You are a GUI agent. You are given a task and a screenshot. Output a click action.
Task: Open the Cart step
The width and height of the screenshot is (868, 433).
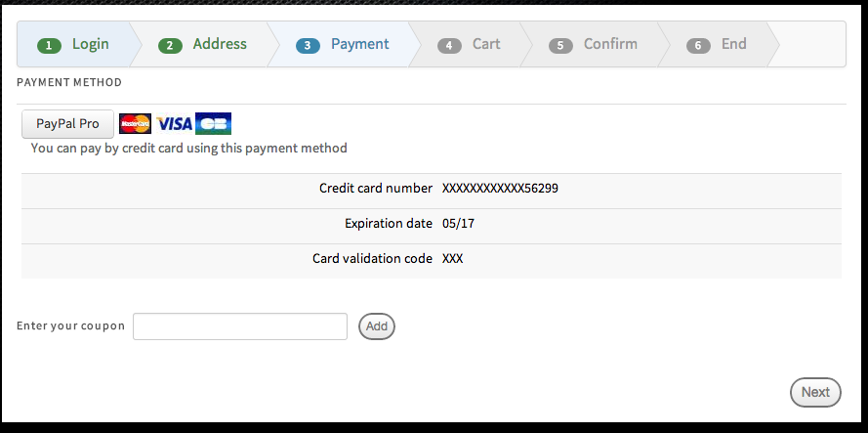point(486,44)
